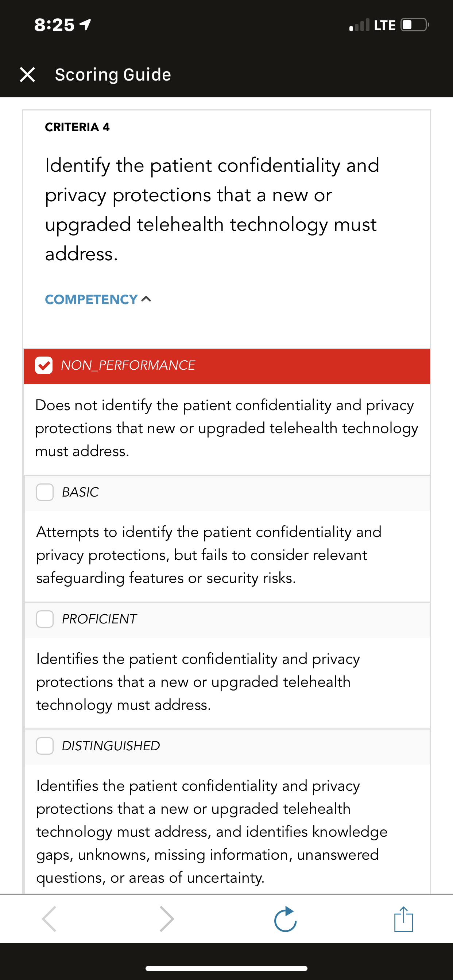
Task: Uncheck the NON_PERFORMANCE checkbox
Action: (44, 365)
